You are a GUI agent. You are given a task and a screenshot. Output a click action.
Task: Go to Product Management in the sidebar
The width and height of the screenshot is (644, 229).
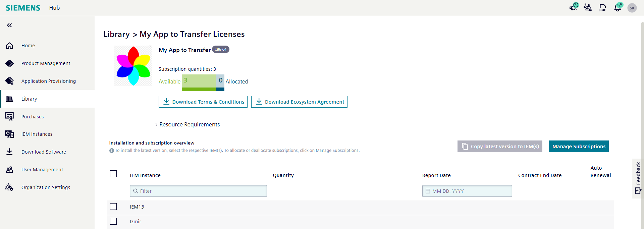[x=46, y=63]
